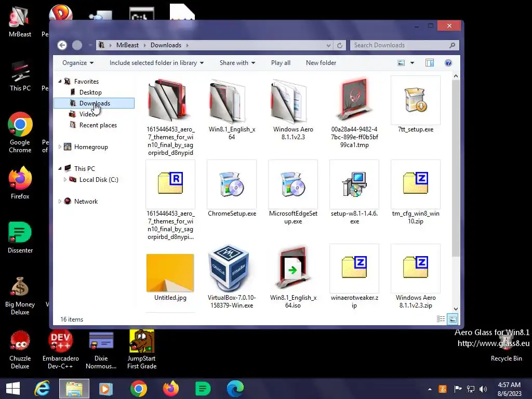Collapse the Favorites tree group

point(60,82)
